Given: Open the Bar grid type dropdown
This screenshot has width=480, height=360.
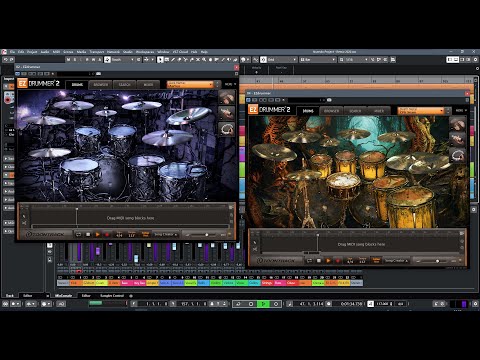Looking at the screenshot, I should pyautogui.click(x=318, y=60).
